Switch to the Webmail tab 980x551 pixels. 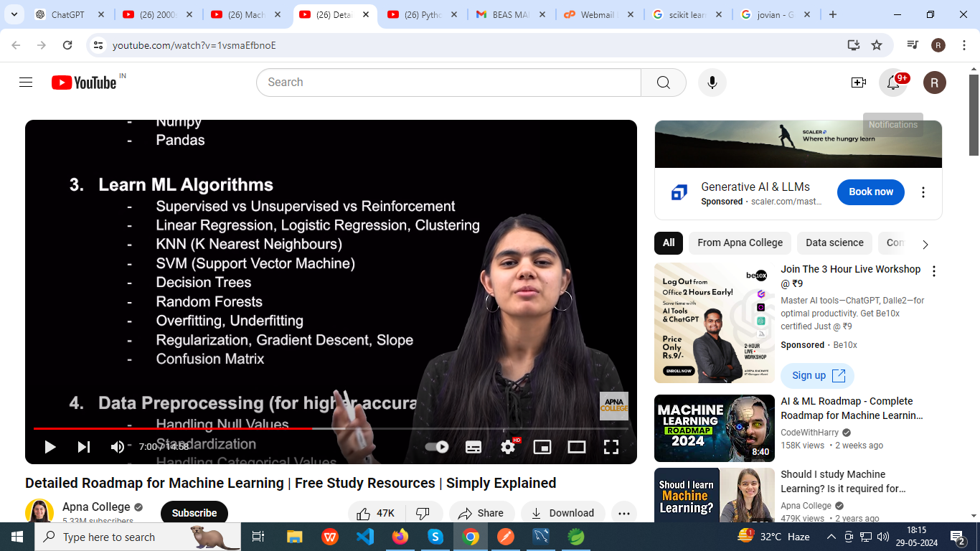[x=600, y=14]
